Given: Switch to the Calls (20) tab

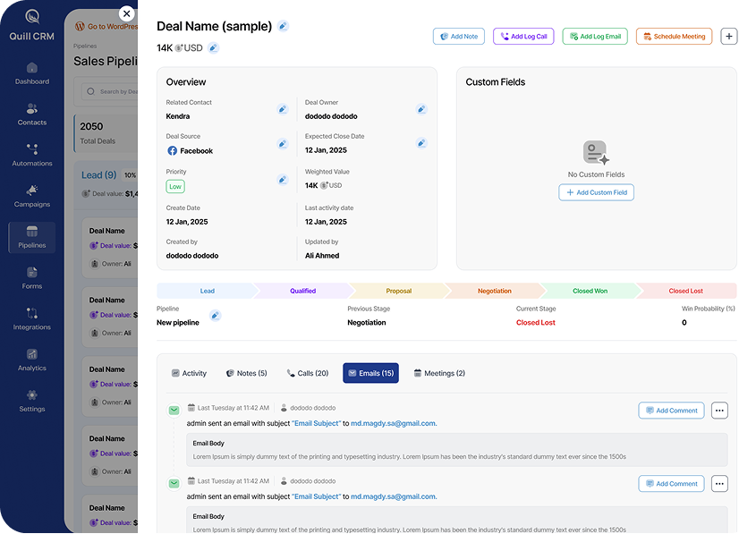Looking at the screenshot, I should point(308,373).
